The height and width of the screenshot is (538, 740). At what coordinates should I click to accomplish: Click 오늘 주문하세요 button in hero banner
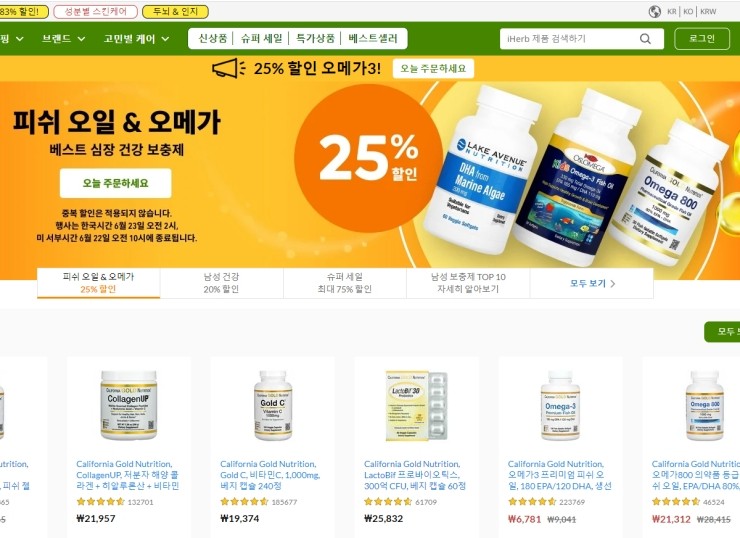(x=116, y=183)
